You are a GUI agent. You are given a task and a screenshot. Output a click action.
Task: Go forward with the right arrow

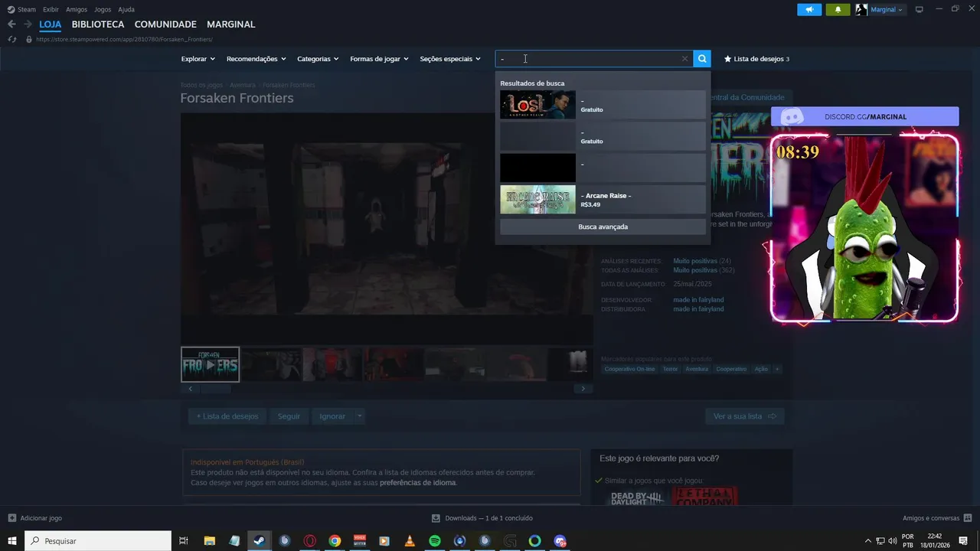click(x=28, y=24)
